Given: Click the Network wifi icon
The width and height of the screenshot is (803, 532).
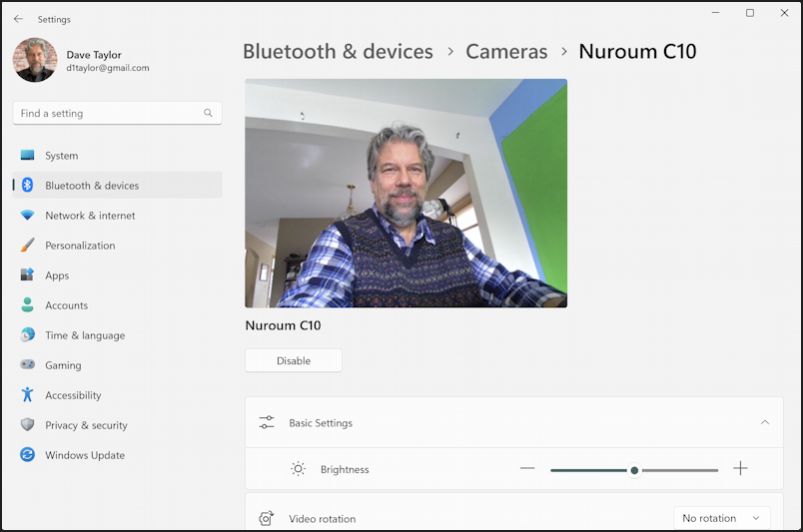Looking at the screenshot, I should pyautogui.click(x=27, y=215).
